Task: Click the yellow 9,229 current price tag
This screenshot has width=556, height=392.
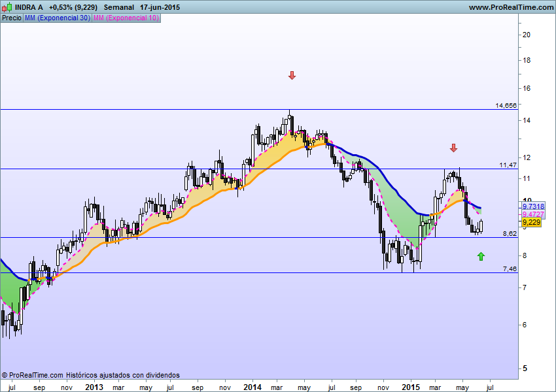Action: point(531,223)
